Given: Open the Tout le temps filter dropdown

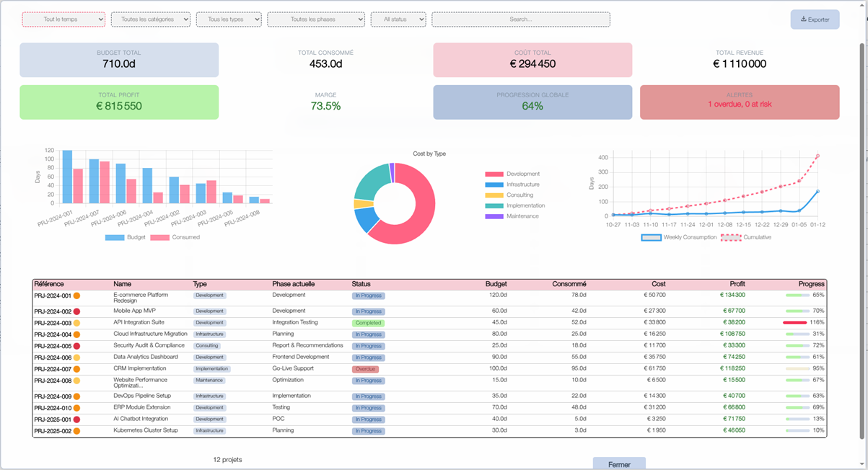Looking at the screenshot, I should click(63, 19).
